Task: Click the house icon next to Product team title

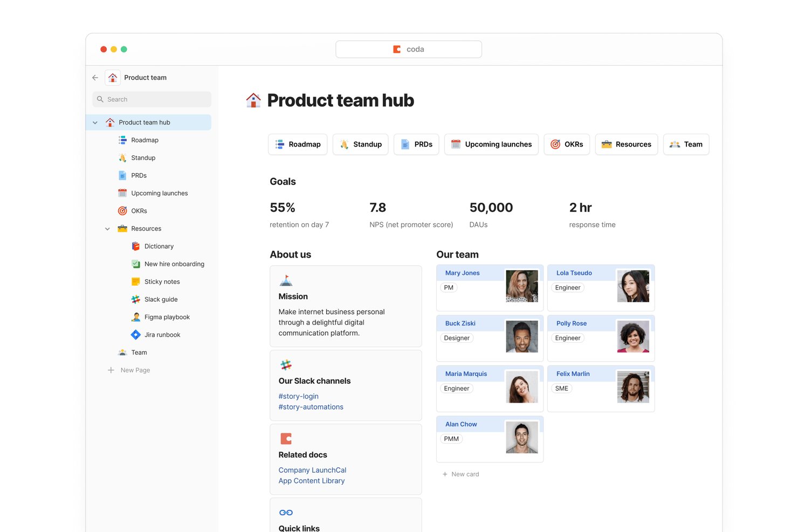Action: pyautogui.click(x=113, y=78)
